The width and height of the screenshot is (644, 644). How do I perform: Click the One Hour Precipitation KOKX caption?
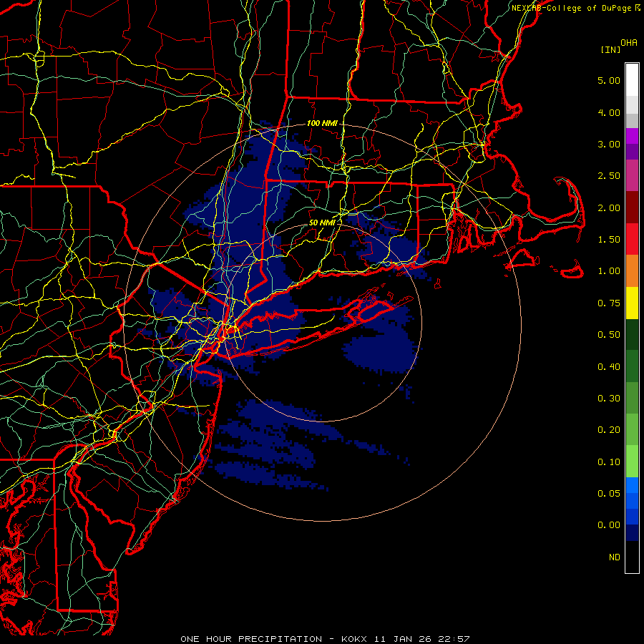tap(325, 639)
